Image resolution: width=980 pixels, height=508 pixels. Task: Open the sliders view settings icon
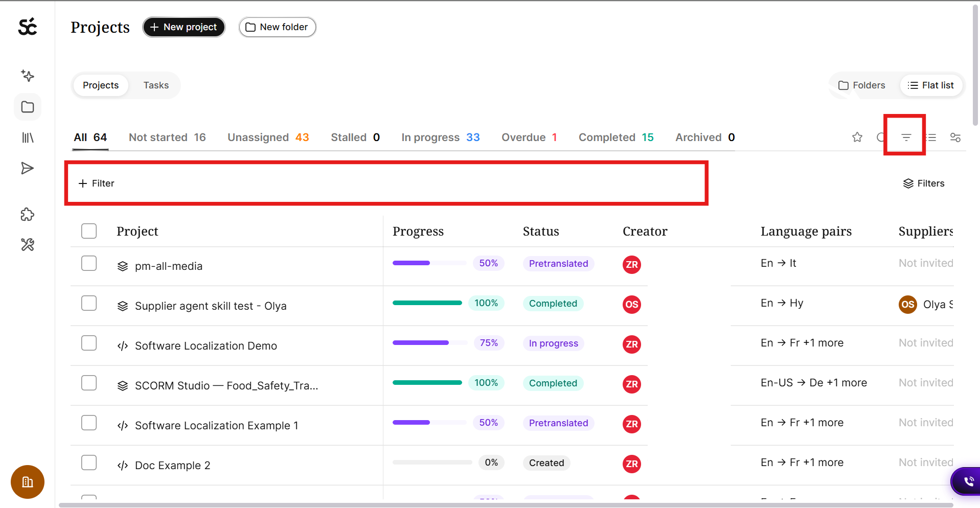[x=955, y=137]
